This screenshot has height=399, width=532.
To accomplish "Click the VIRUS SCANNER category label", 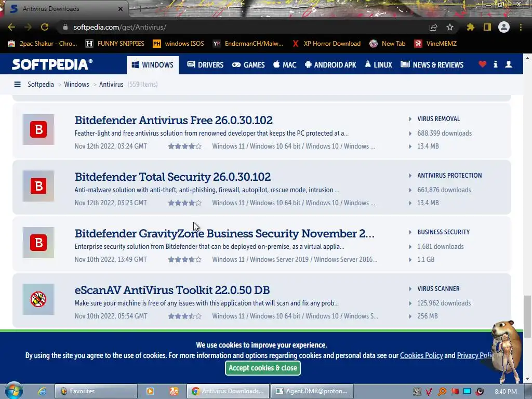I will 438,289.
